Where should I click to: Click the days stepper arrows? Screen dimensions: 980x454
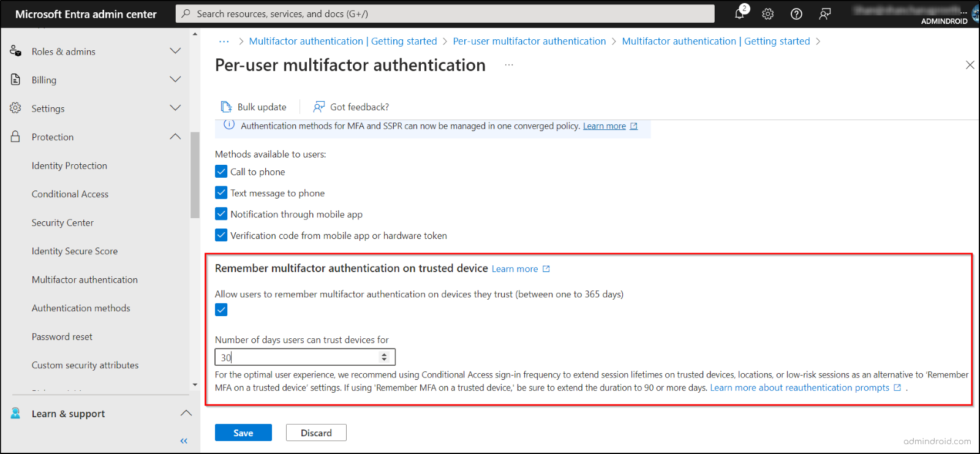[384, 357]
